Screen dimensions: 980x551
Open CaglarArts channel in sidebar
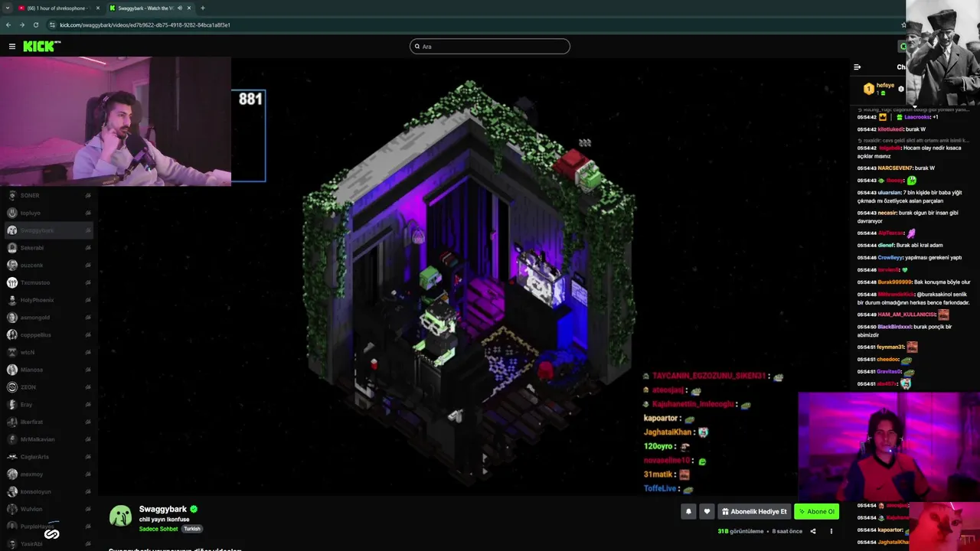[47, 457]
